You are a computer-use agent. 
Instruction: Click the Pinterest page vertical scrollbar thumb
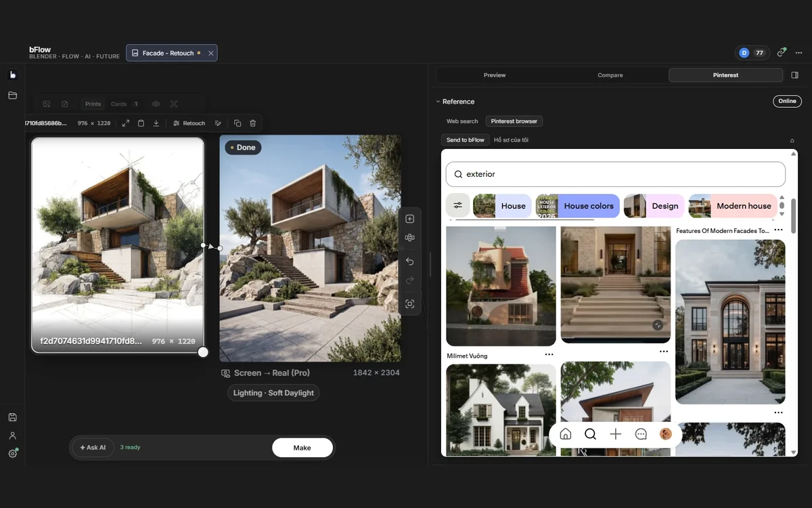point(793,216)
